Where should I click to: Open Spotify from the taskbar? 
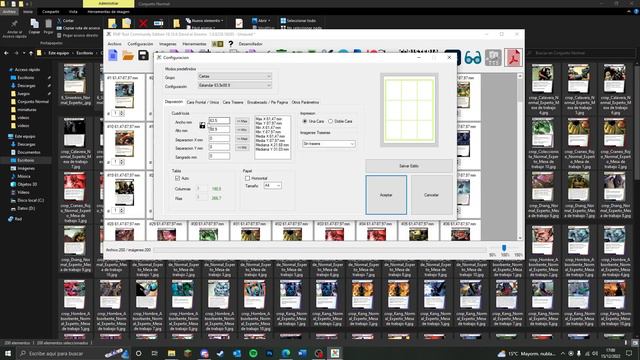tap(253, 353)
